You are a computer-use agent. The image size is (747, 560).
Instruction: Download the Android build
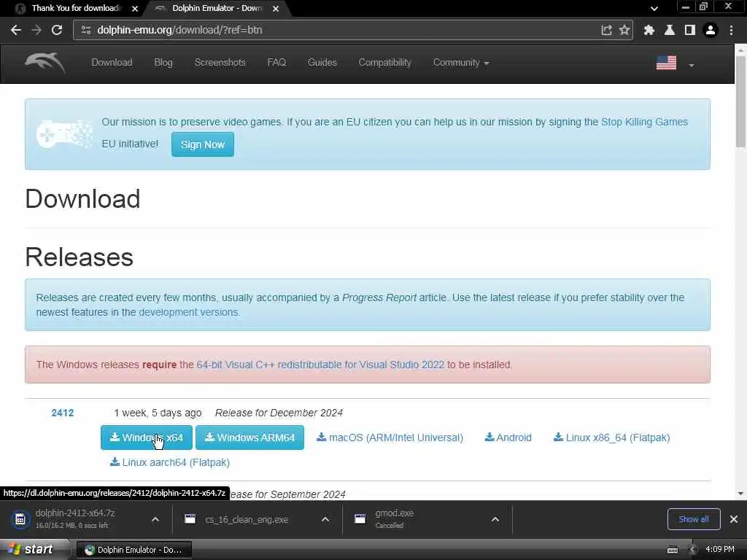click(x=508, y=437)
